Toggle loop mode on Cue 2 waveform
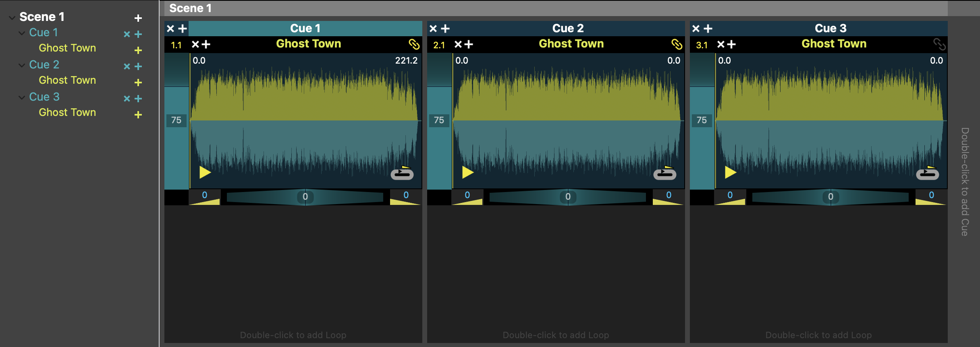Image resolution: width=980 pixels, height=347 pixels. [x=665, y=173]
